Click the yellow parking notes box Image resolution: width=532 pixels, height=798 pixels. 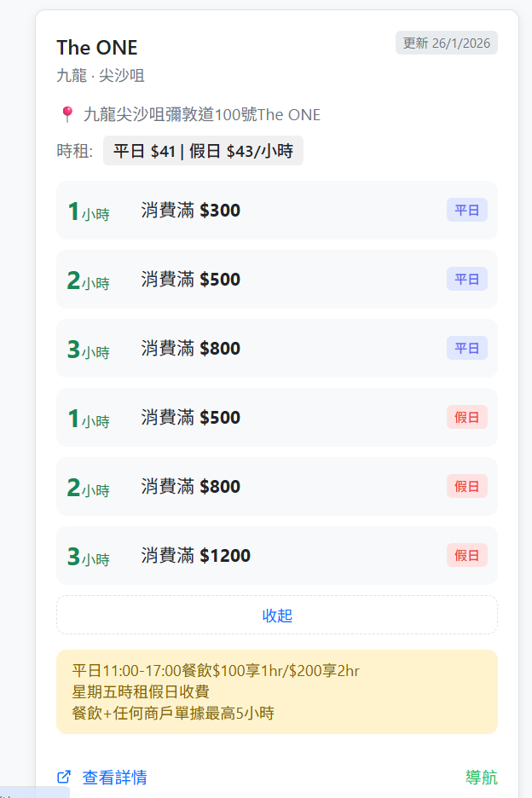point(276,691)
